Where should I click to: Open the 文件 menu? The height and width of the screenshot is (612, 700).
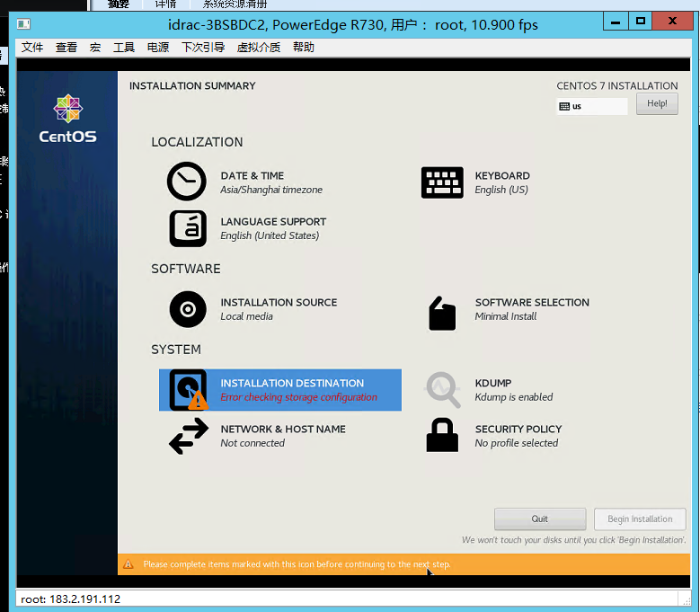(x=32, y=48)
